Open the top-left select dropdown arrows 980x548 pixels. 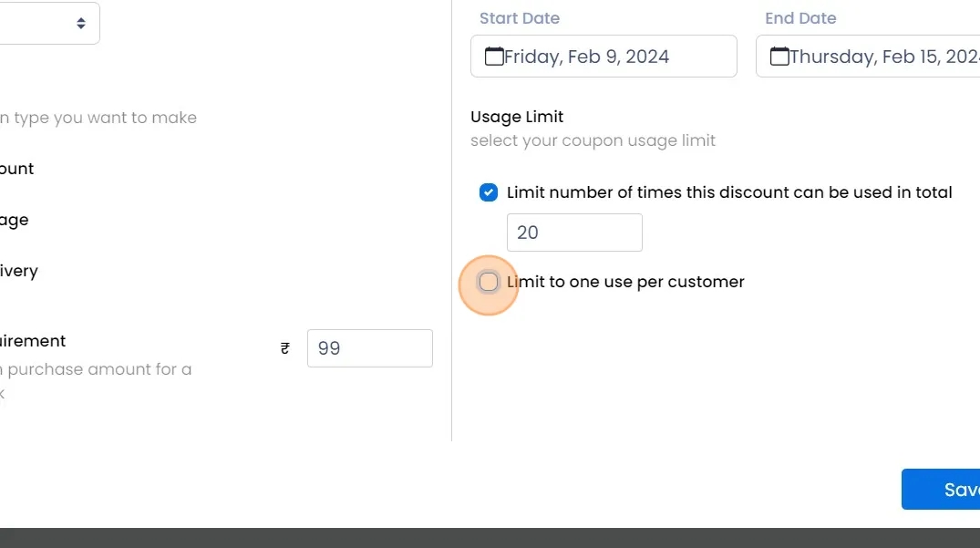(x=81, y=23)
